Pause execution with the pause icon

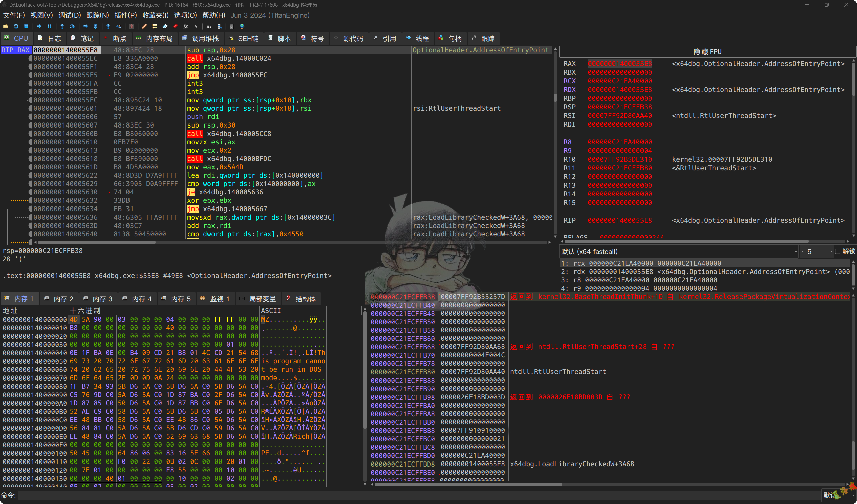(x=49, y=26)
